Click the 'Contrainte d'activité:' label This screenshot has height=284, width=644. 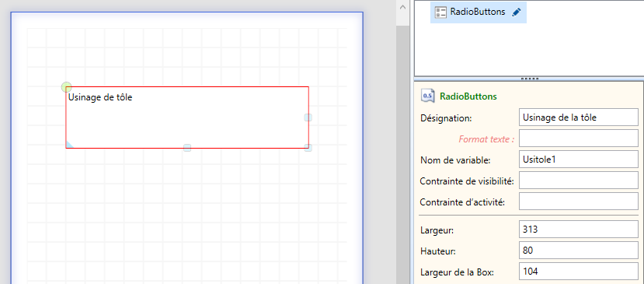[x=462, y=202]
